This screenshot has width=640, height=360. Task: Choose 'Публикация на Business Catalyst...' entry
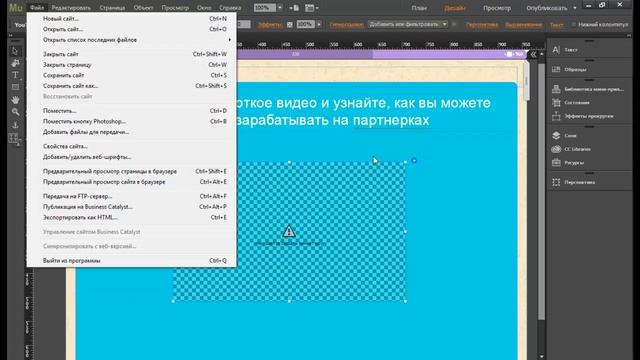click(131, 207)
